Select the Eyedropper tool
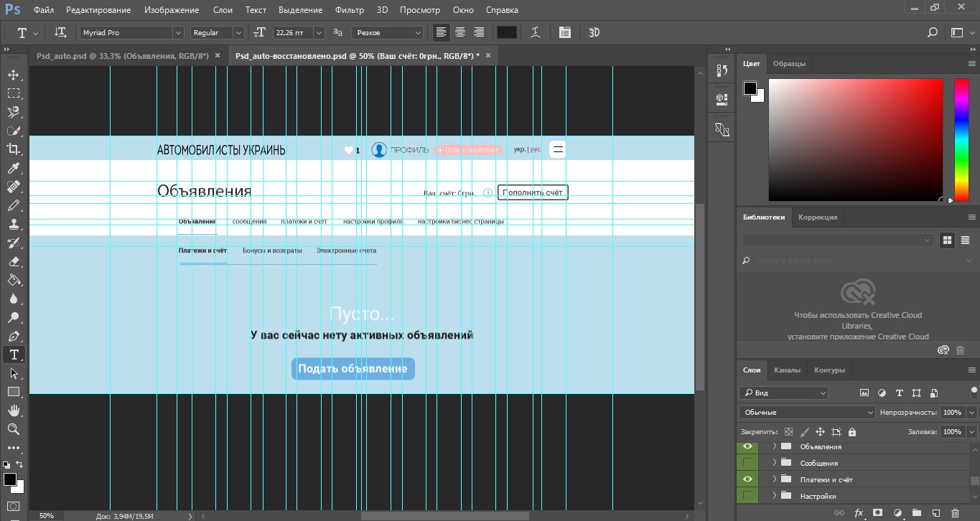 [x=14, y=168]
